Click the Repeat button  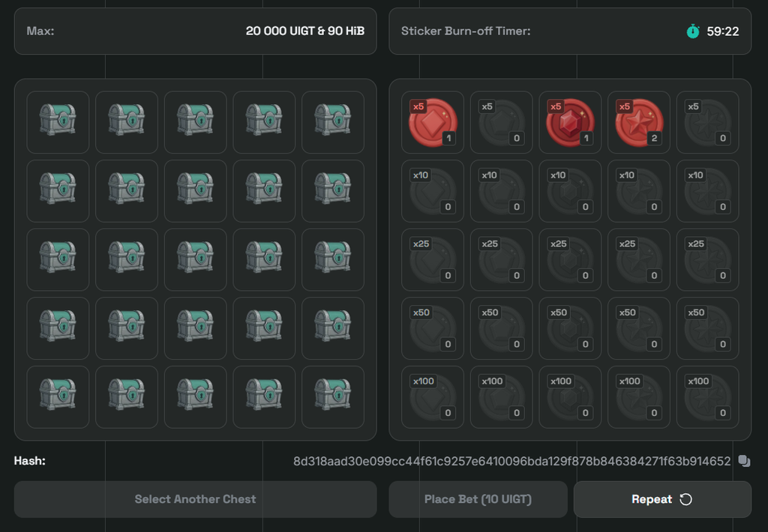coord(662,499)
